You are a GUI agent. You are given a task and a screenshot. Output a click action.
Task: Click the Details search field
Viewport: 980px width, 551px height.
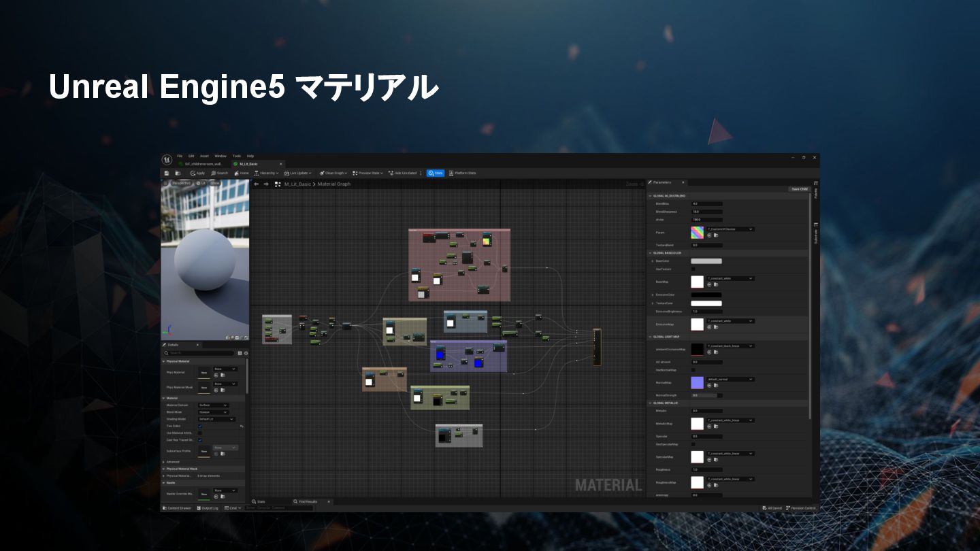coord(199,353)
